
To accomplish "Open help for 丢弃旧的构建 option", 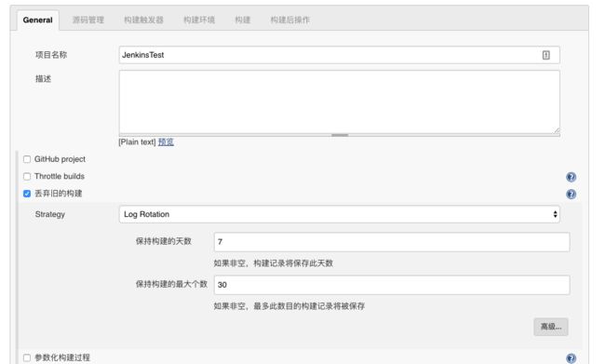I will coord(571,194).
